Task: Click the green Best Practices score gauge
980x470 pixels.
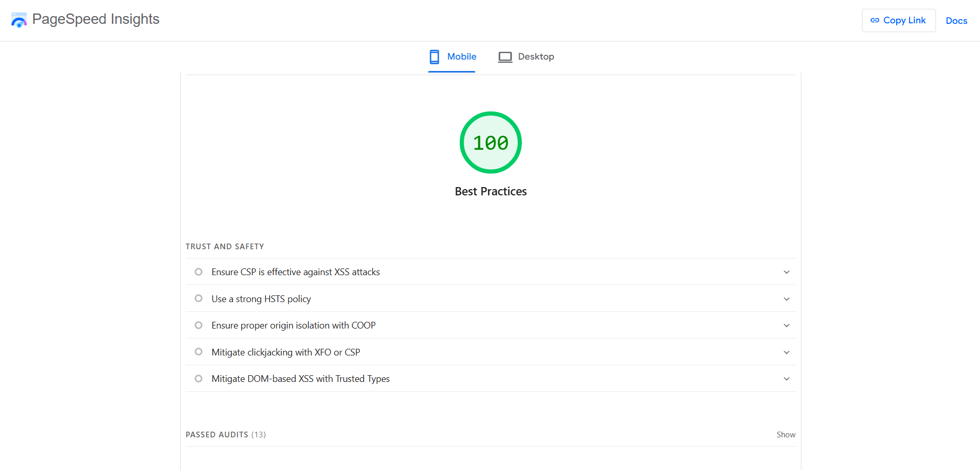Action: click(x=490, y=143)
